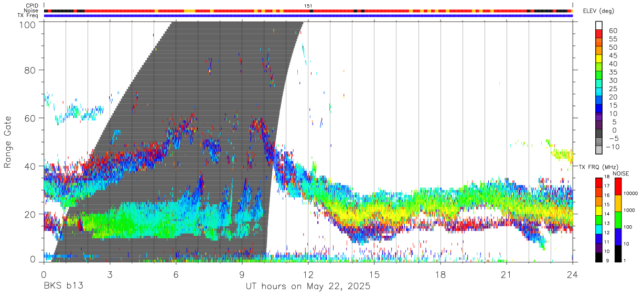The width and height of the screenshot is (644, 297).
Task: Click the 60 label on ELEV scale
Action: [x=612, y=30]
